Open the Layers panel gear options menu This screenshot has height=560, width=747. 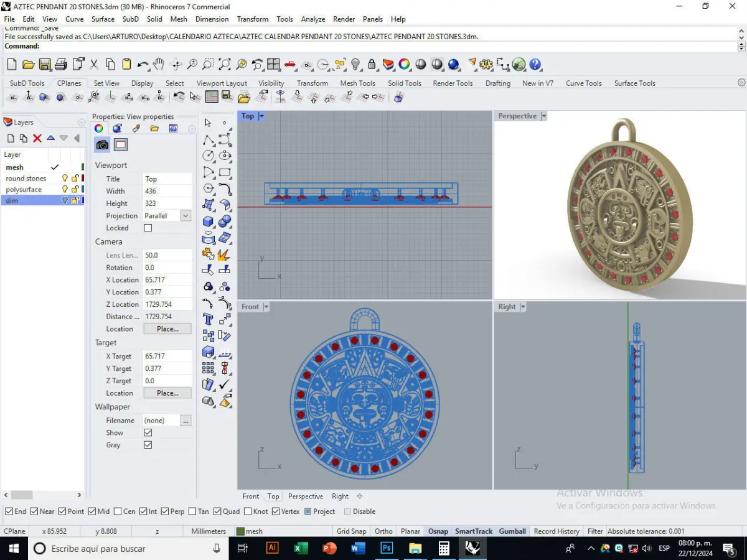(x=81, y=123)
